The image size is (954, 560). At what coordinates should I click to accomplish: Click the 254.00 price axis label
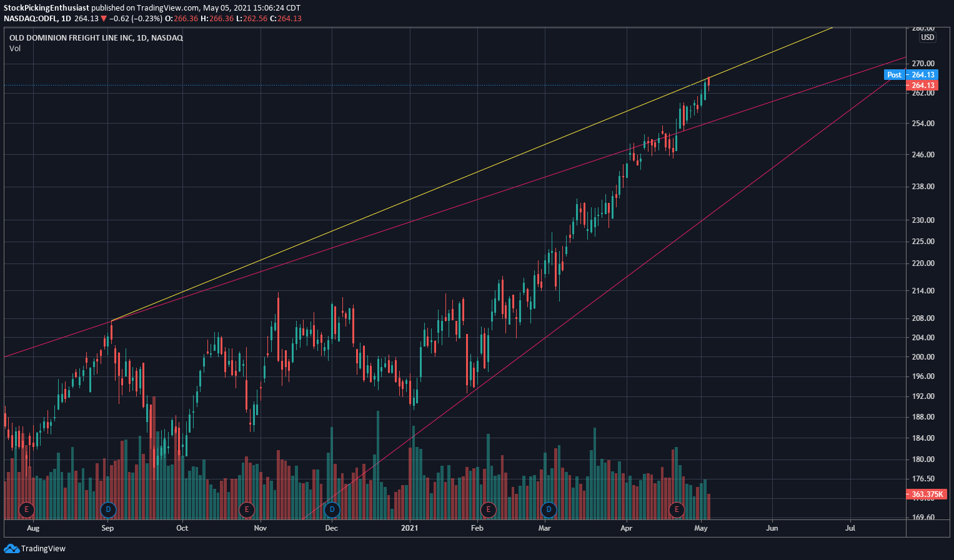coord(923,124)
